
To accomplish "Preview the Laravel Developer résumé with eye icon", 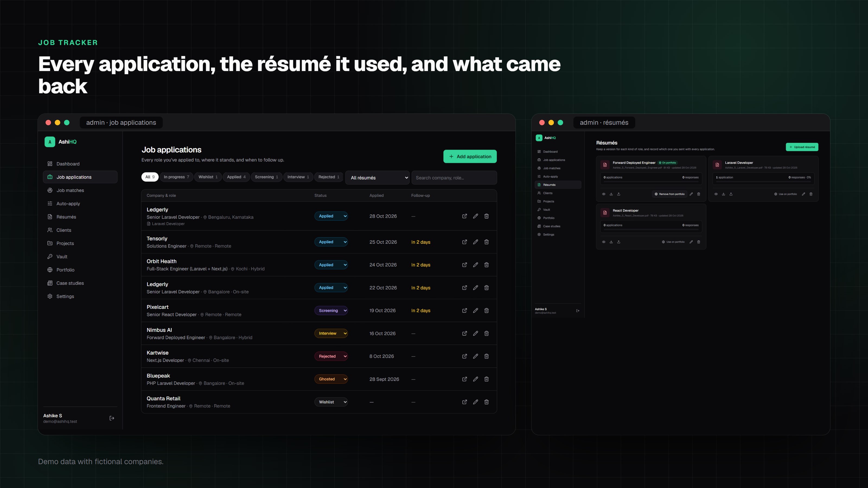I will pyautogui.click(x=716, y=194).
